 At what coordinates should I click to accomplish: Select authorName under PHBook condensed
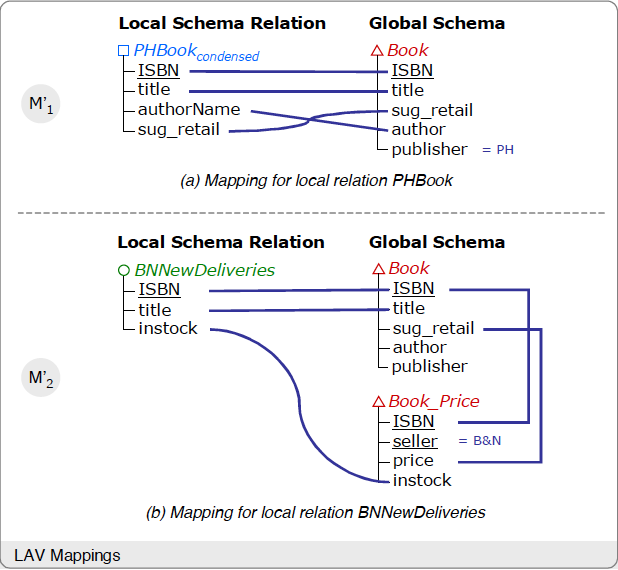189,110
